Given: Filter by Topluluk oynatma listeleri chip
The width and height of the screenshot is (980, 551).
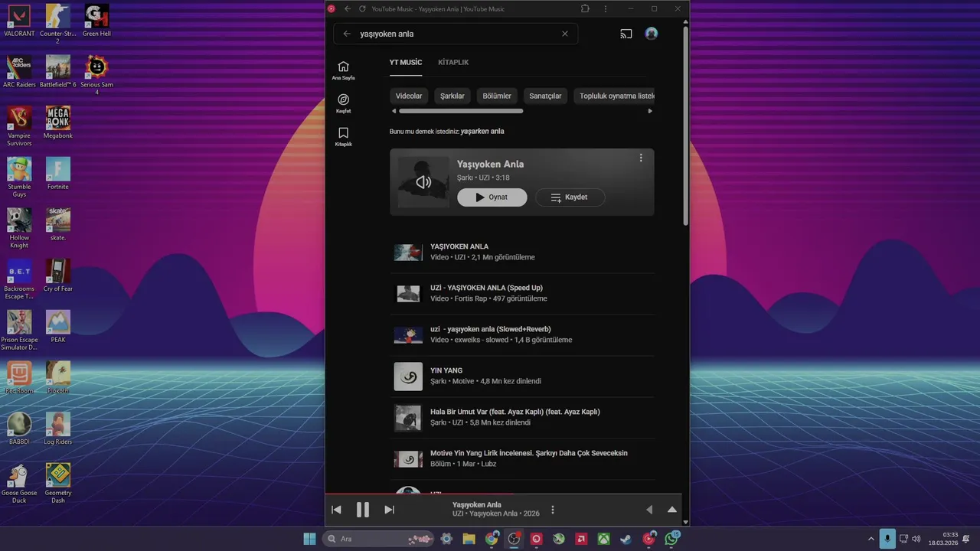Looking at the screenshot, I should [x=614, y=96].
